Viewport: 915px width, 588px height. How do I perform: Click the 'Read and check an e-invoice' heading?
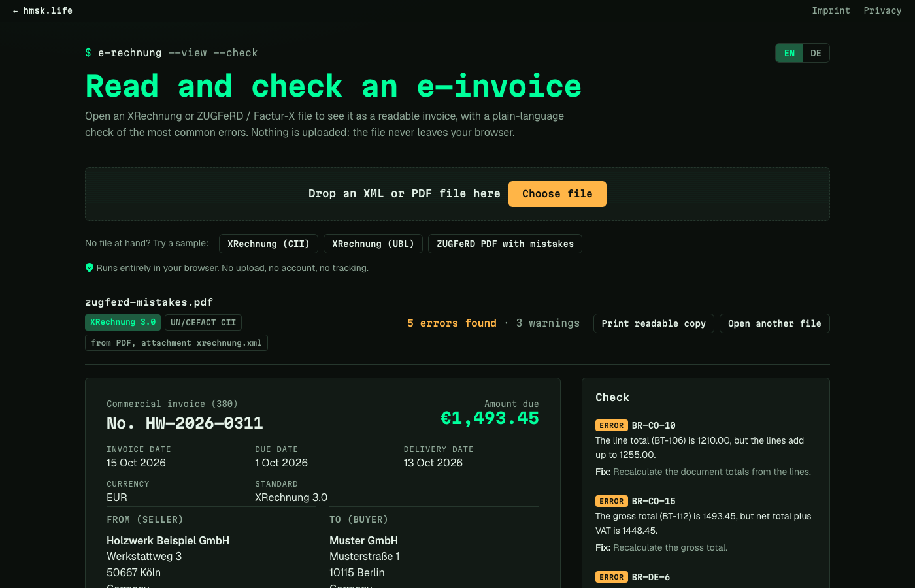pos(333,86)
